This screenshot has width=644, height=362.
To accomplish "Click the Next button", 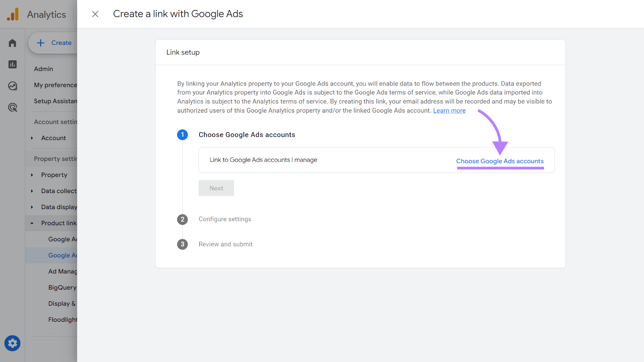I will click(x=216, y=188).
